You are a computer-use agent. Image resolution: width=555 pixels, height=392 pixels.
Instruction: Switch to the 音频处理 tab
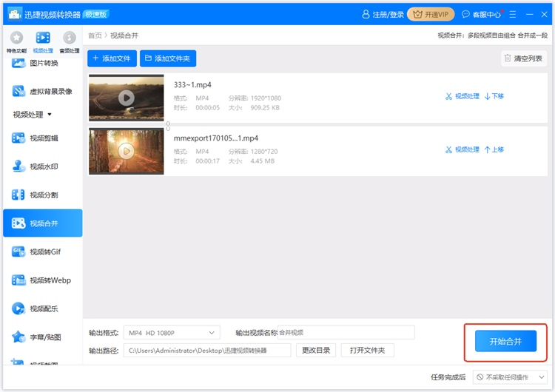[x=70, y=42]
